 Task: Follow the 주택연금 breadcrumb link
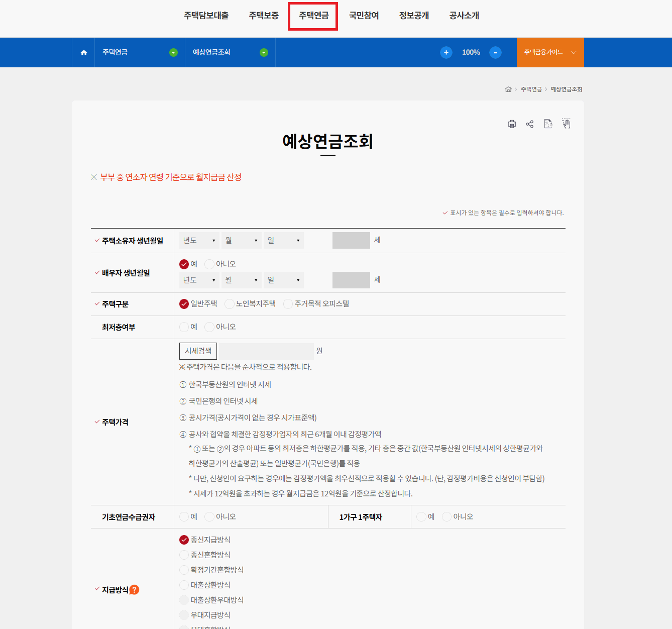coord(531,89)
